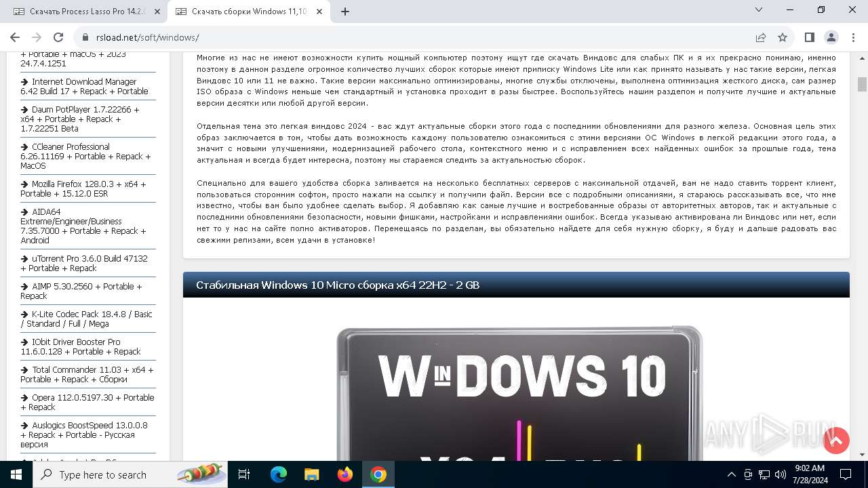The image size is (868, 488).
Task: Open Opera 112.0.5197.30 link
Action: click(87, 402)
